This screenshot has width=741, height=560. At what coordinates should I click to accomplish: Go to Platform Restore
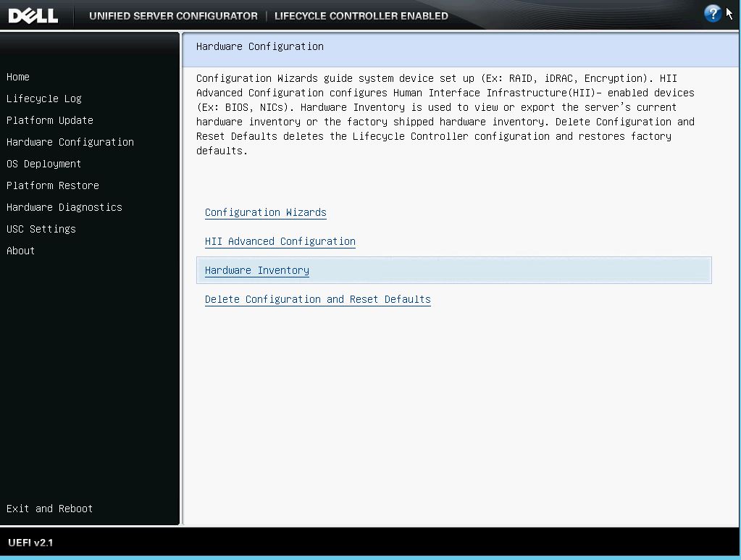(x=52, y=185)
